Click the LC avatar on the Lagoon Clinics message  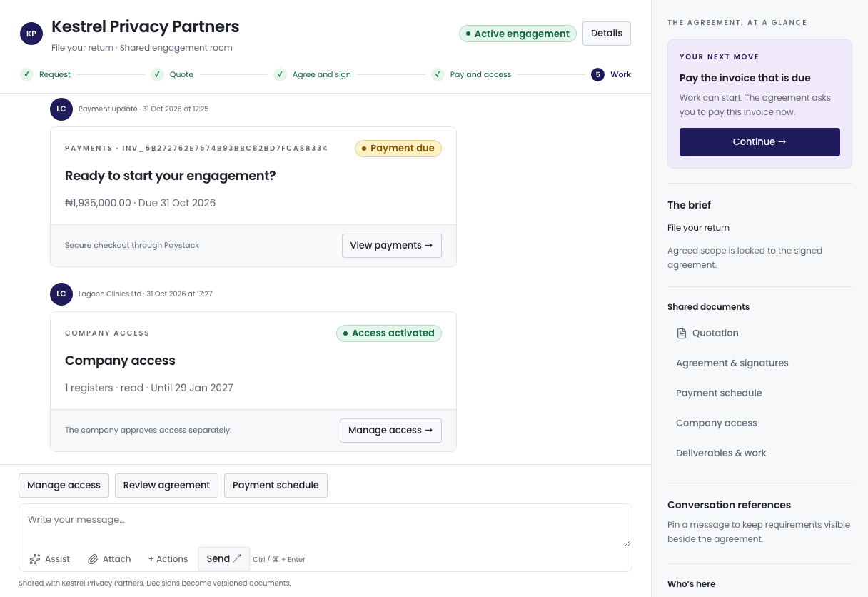(x=61, y=294)
